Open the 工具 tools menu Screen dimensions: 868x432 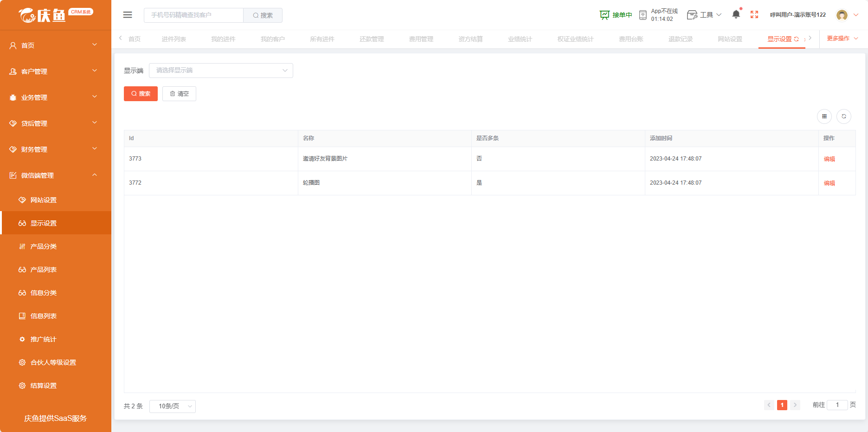704,15
